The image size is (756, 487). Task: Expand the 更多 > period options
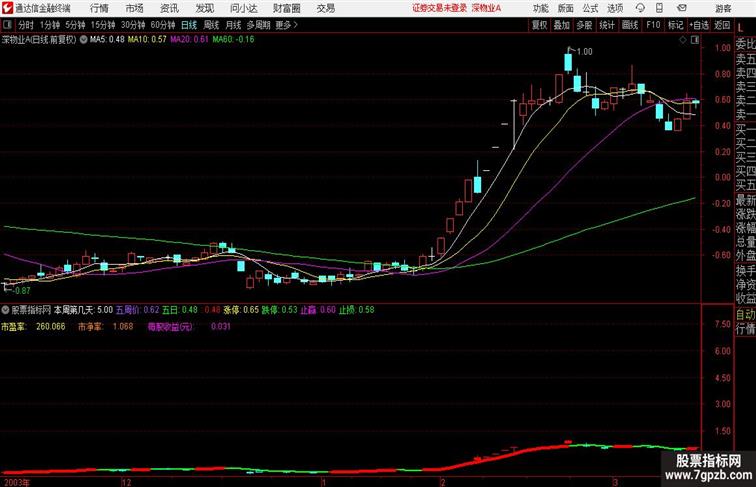(x=287, y=25)
